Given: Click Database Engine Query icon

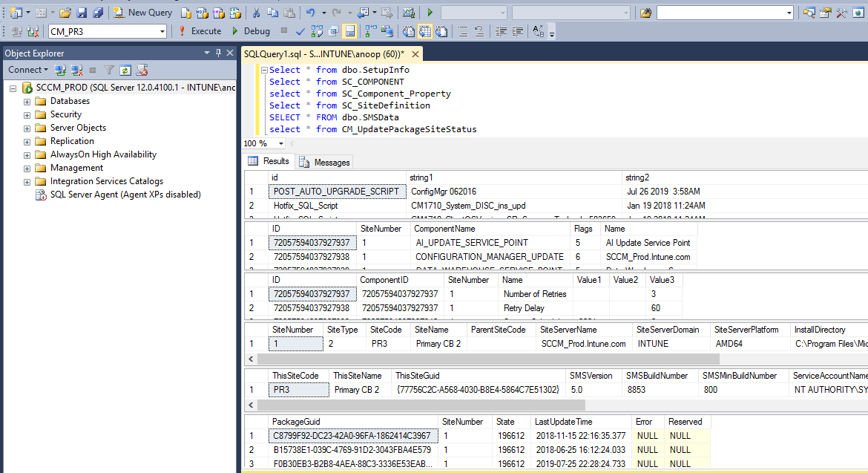Looking at the screenshot, I should 186,12.
